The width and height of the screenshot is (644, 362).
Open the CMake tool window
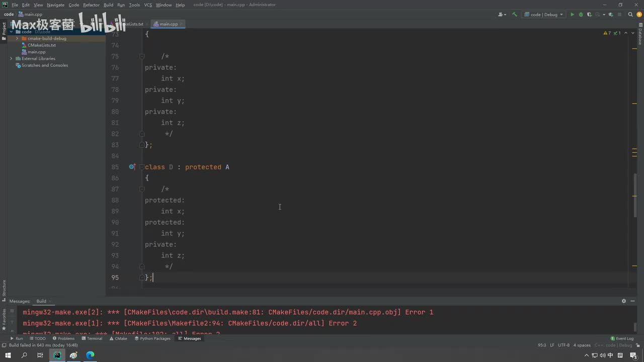[118, 339]
